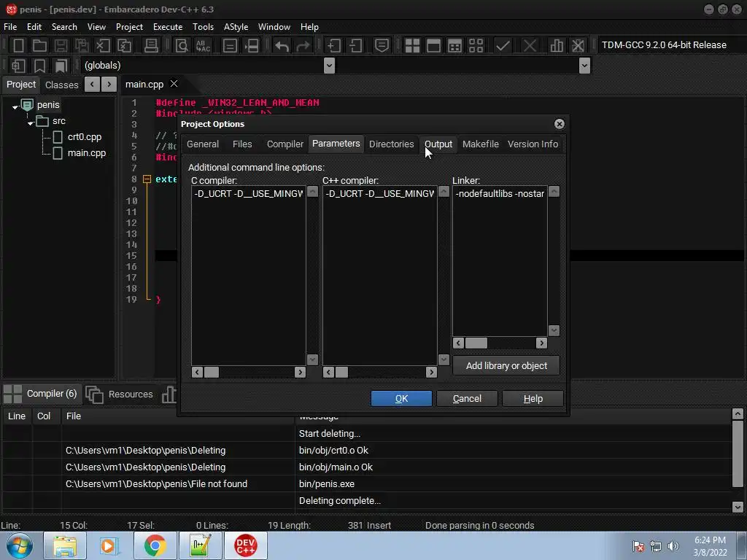Select main.cpp in project tree
This screenshot has width=747, height=560.
pos(87,153)
